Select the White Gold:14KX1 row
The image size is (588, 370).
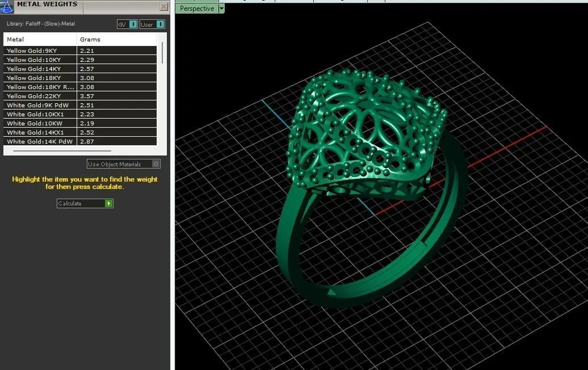pyautogui.click(x=80, y=132)
